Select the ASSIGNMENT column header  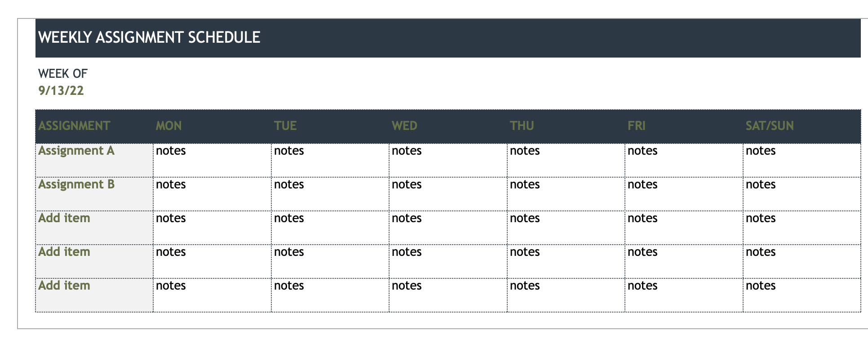[74, 126]
